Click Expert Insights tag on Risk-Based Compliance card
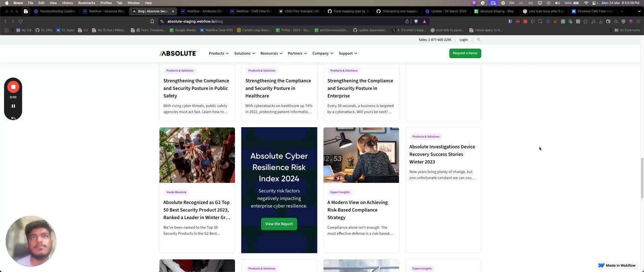Viewport: 644px width, 272px height. coord(340,192)
